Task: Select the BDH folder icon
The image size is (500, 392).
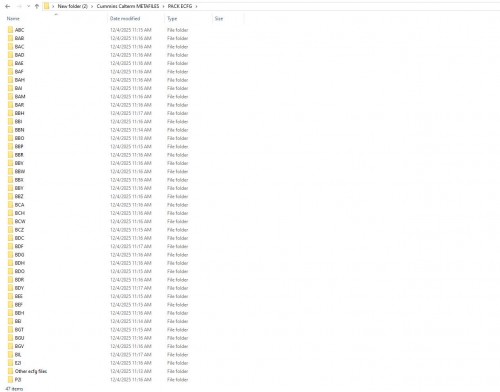Action: click(11, 263)
